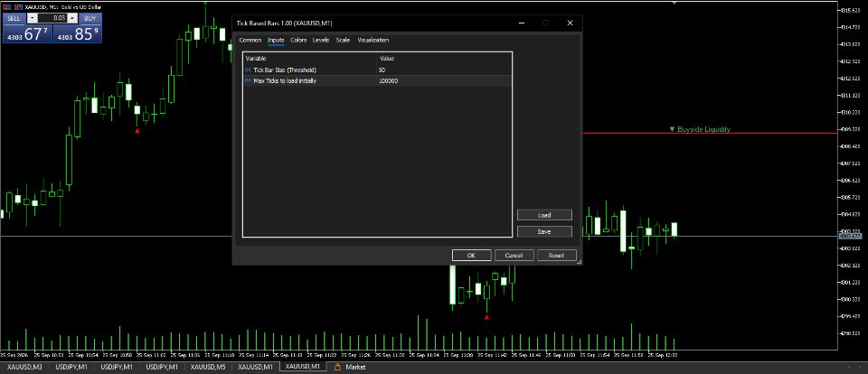868x374 pixels.
Task: Open the Scale tab
Action: (x=343, y=40)
